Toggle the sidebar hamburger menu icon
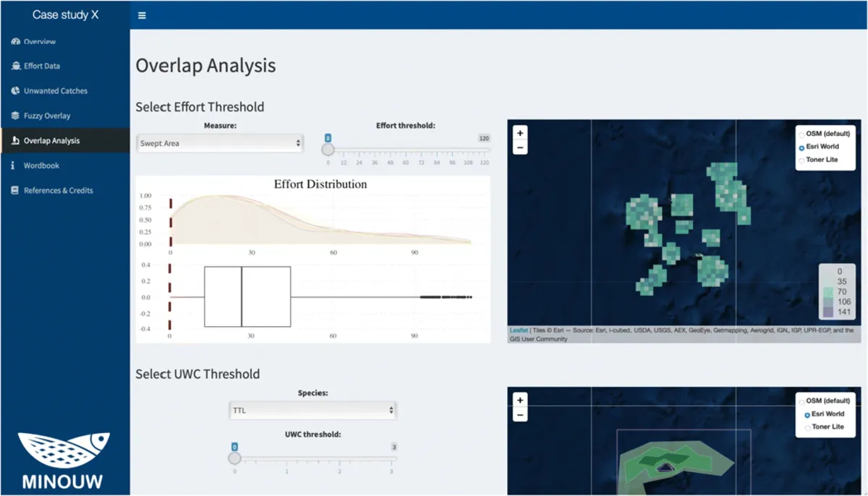Viewport: 868px width, 496px height. [x=142, y=15]
